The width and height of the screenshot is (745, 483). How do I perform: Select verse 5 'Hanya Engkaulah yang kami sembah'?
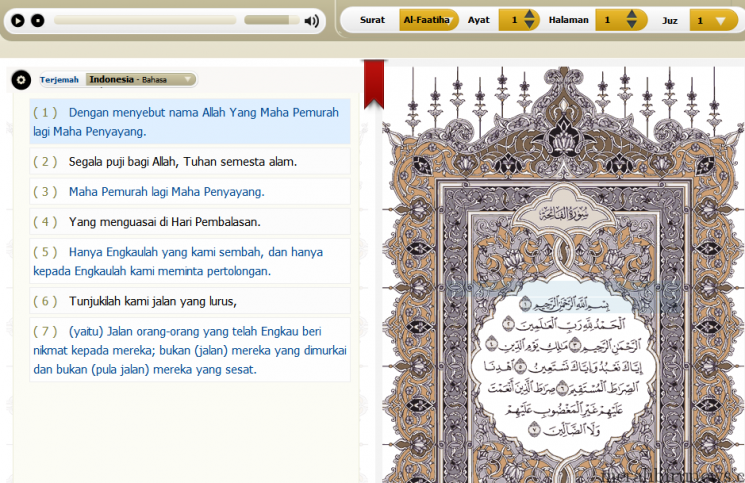point(190,261)
